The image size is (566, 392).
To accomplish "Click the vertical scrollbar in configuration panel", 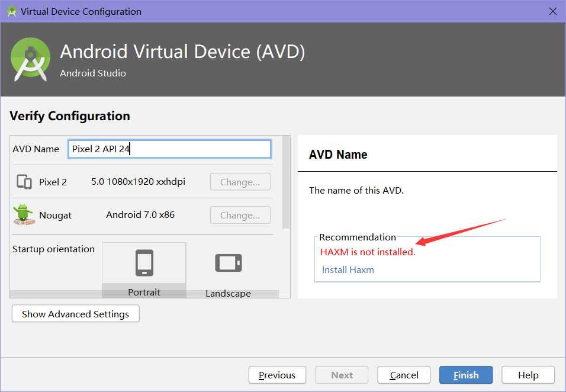I will [286, 182].
